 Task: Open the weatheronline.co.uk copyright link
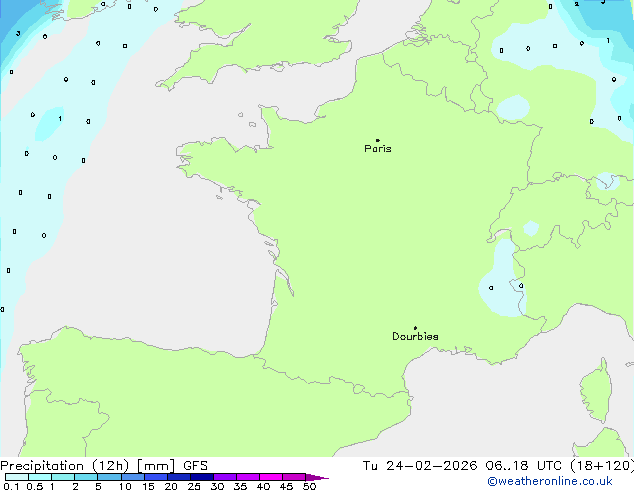point(550,481)
